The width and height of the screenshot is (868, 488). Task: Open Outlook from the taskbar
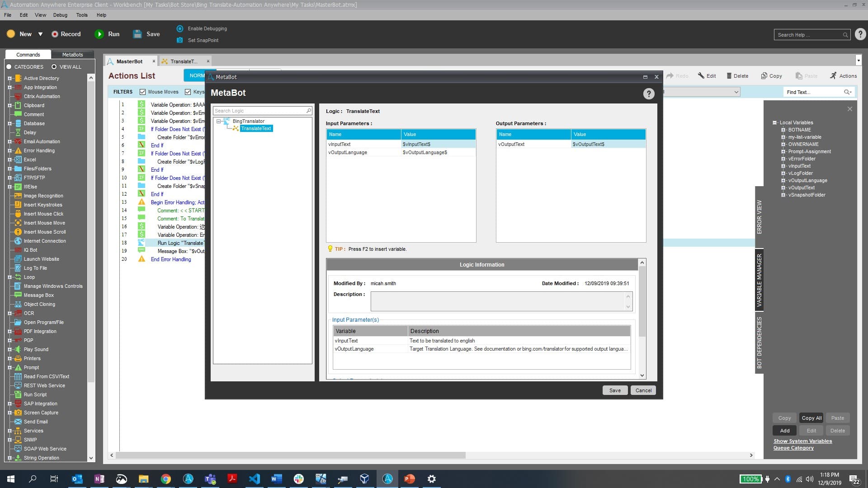point(77,479)
